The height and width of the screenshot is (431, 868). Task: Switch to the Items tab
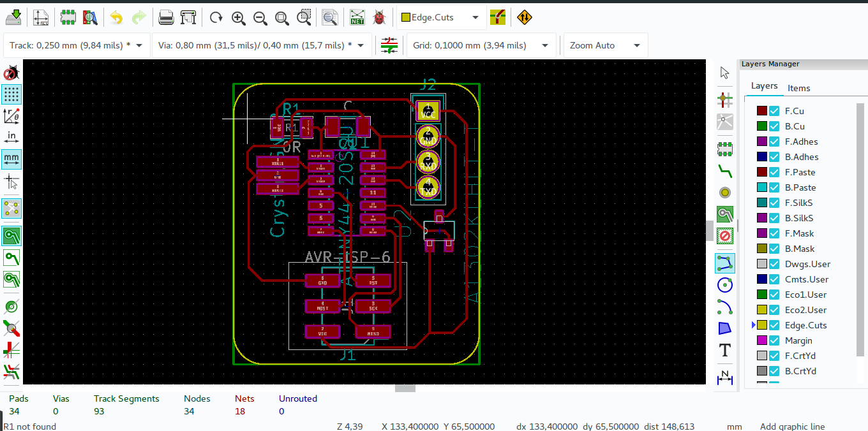[x=798, y=87]
